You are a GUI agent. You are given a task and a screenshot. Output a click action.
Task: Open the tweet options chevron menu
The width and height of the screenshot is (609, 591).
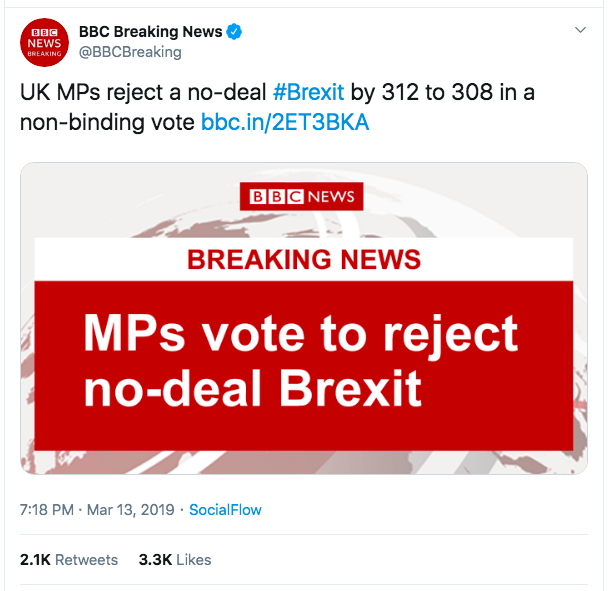tap(581, 31)
